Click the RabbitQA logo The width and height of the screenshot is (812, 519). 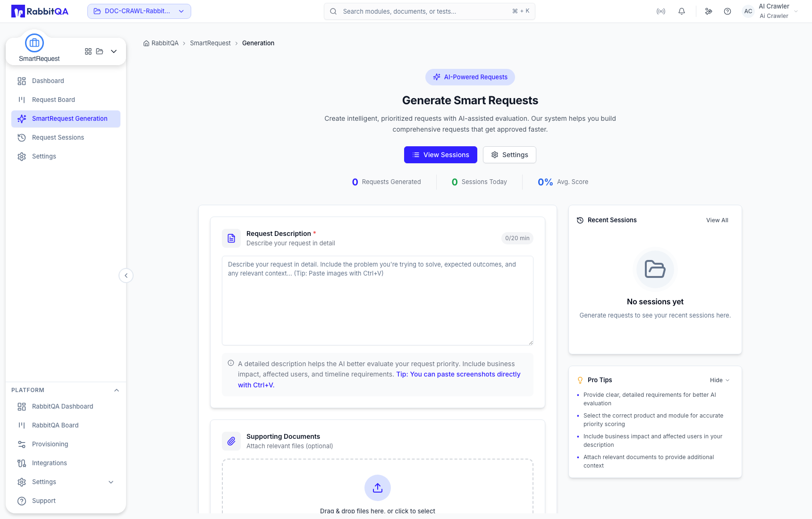click(x=40, y=11)
